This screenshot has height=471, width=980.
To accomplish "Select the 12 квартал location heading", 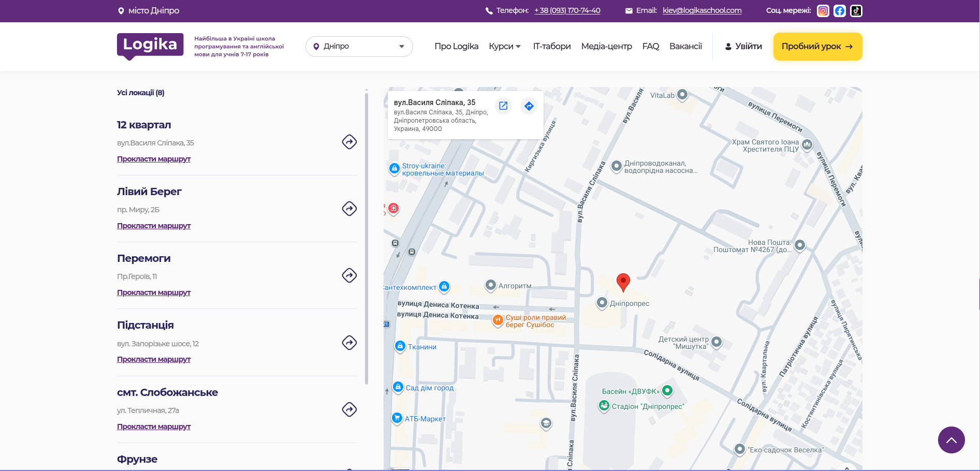I will (x=144, y=125).
